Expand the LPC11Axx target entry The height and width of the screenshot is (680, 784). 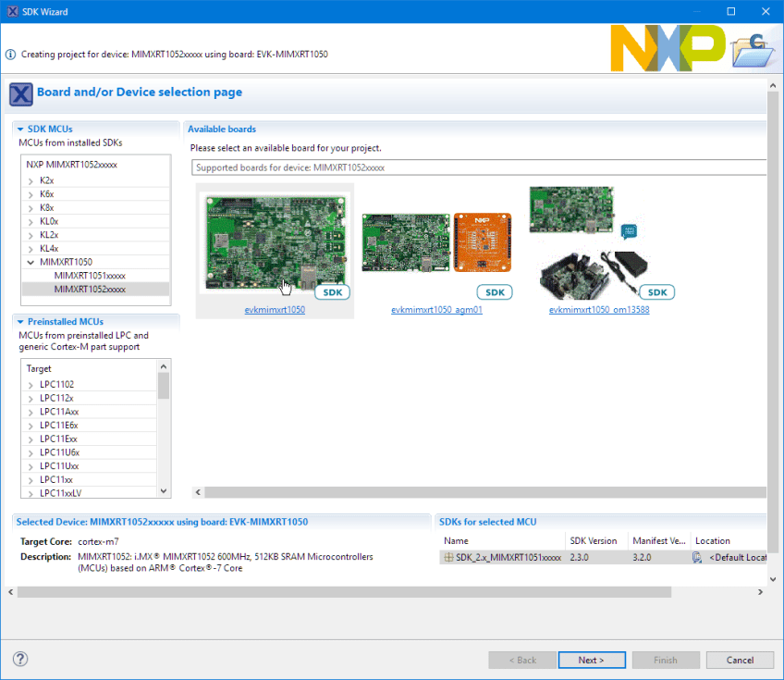coord(30,411)
